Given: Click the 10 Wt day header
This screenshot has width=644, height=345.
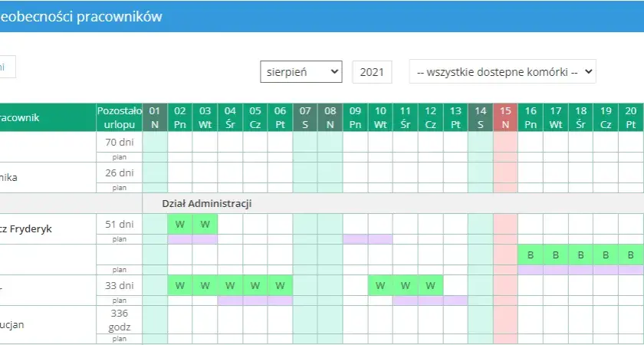Looking at the screenshot, I should pyautogui.click(x=380, y=117).
